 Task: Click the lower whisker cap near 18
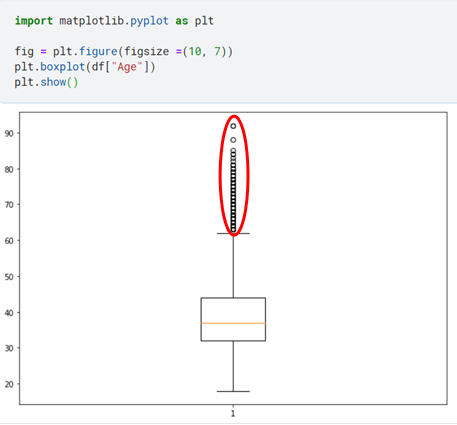(233, 391)
